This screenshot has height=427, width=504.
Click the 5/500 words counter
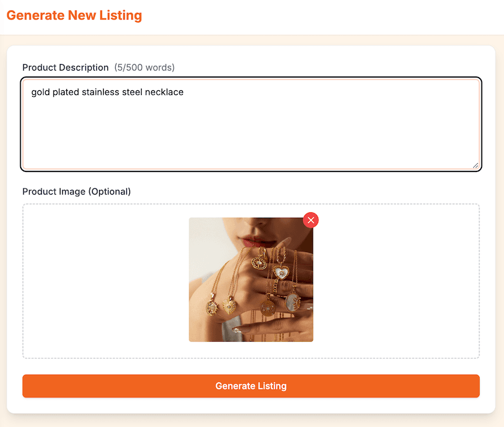[x=144, y=68]
